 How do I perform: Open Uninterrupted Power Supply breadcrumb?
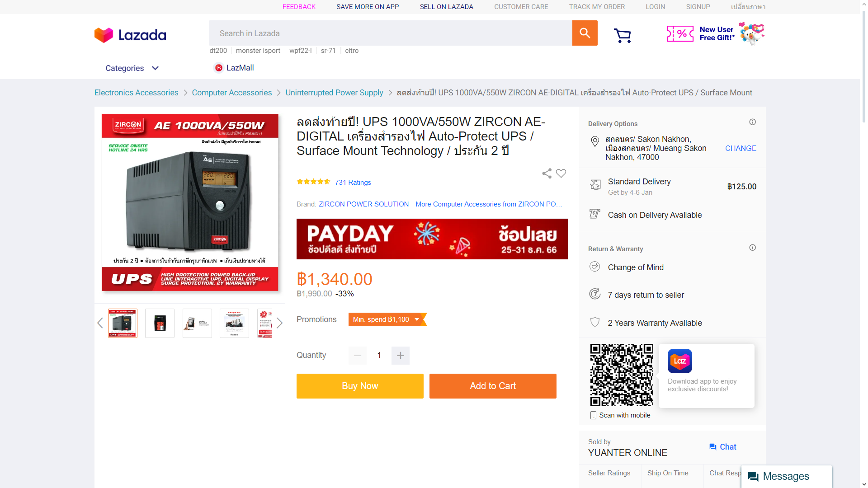[x=334, y=93]
